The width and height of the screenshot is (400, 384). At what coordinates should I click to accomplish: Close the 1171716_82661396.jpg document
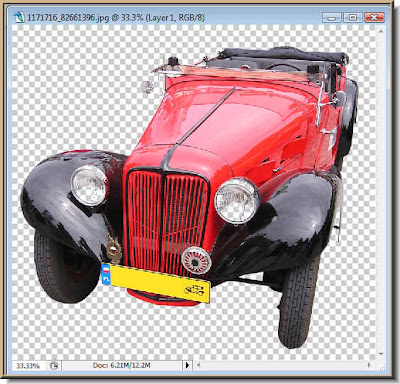pos(374,18)
